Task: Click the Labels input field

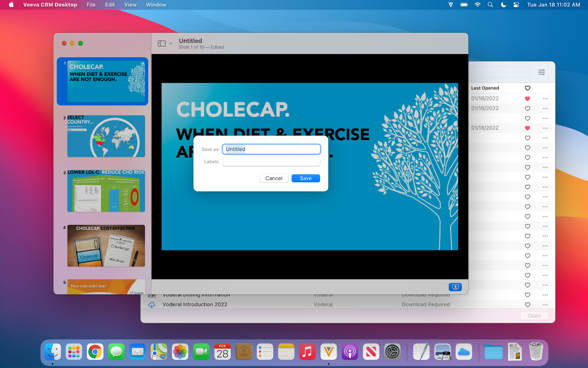Action: pos(271,162)
